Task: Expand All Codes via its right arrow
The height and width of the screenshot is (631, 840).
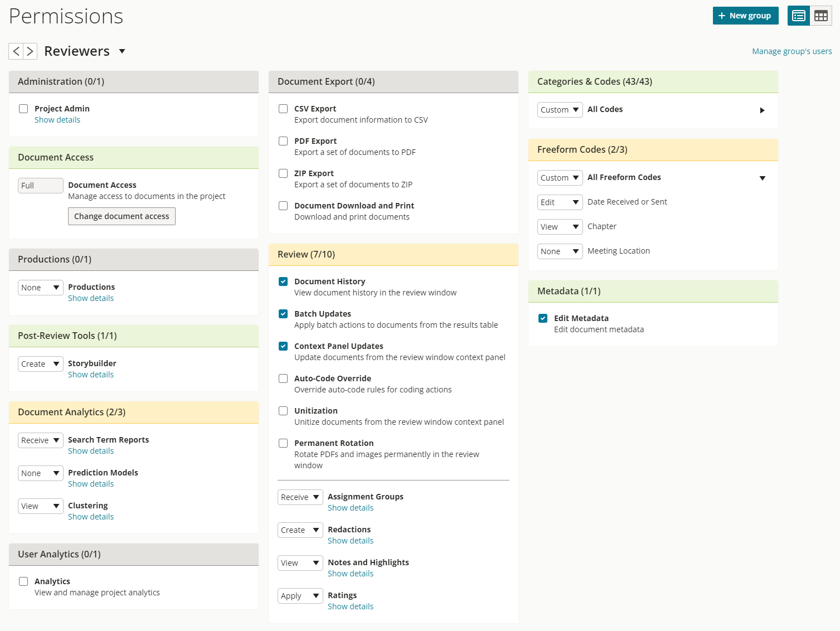Action: (x=762, y=110)
